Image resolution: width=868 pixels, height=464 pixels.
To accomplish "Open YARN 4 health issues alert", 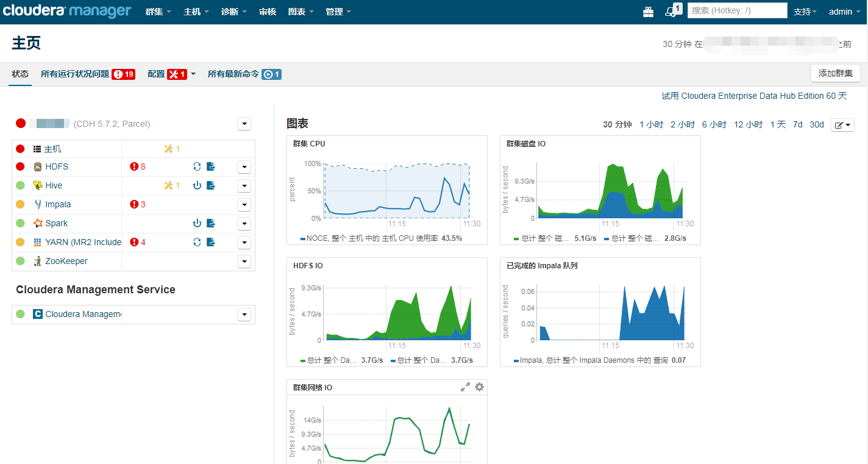I will tap(138, 242).
